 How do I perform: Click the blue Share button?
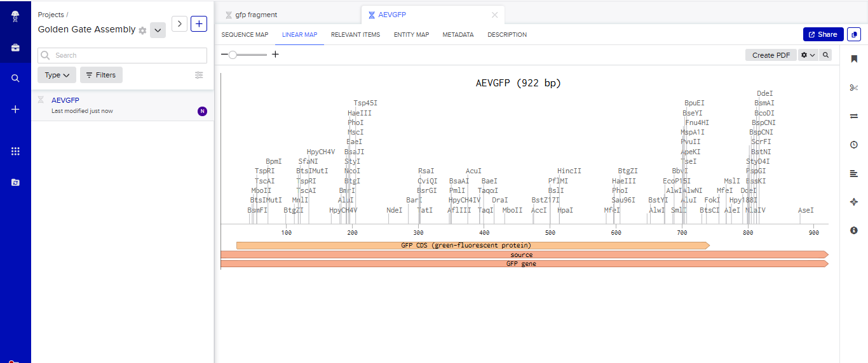(823, 34)
